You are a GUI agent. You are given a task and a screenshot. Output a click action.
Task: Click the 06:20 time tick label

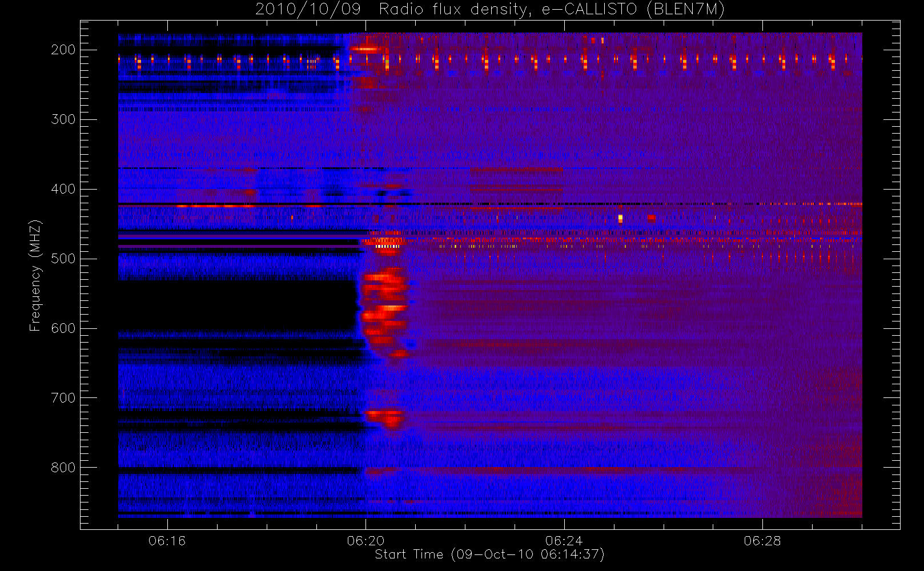point(365,541)
